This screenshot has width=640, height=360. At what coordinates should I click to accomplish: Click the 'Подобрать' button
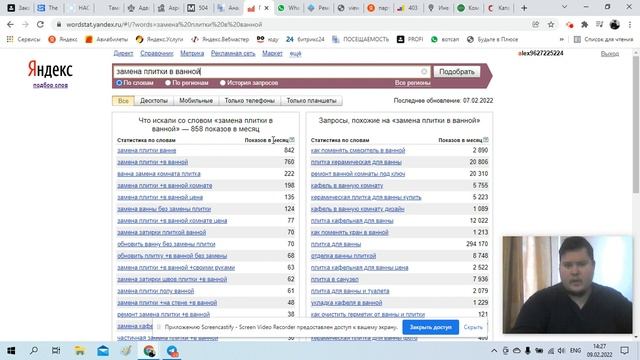[457, 71]
